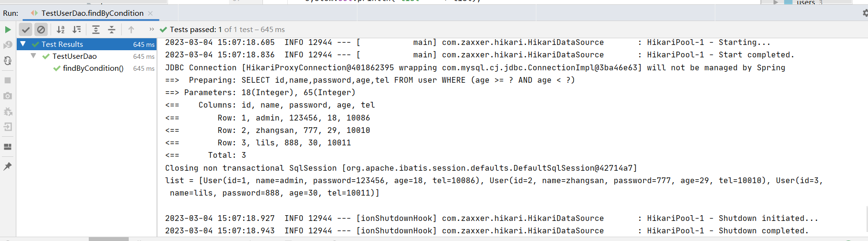Close the TestUserDao.findByCondition tab
Image resolution: width=868 pixels, height=241 pixels.
pos(150,13)
